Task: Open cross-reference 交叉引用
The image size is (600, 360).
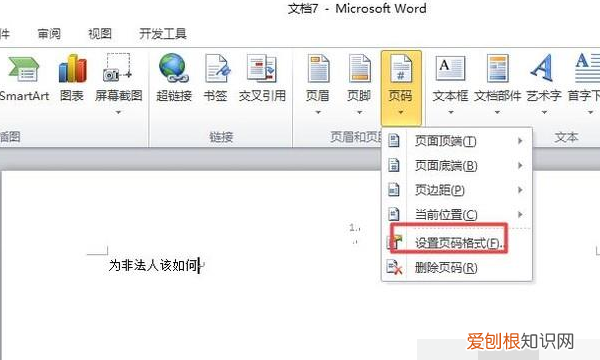Action: pyautogui.click(x=262, y=78)
